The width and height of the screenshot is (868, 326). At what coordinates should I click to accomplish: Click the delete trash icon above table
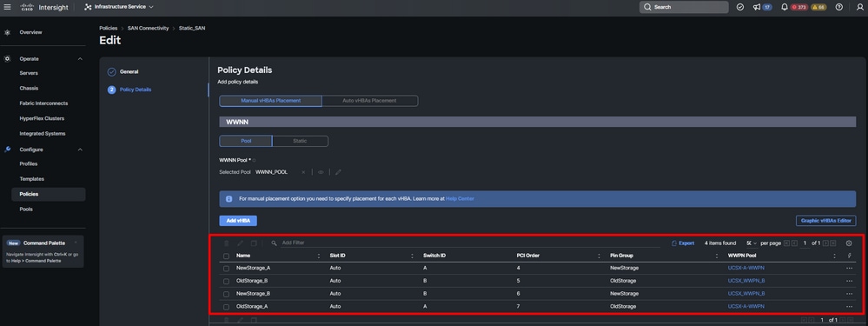click(227, 243)
